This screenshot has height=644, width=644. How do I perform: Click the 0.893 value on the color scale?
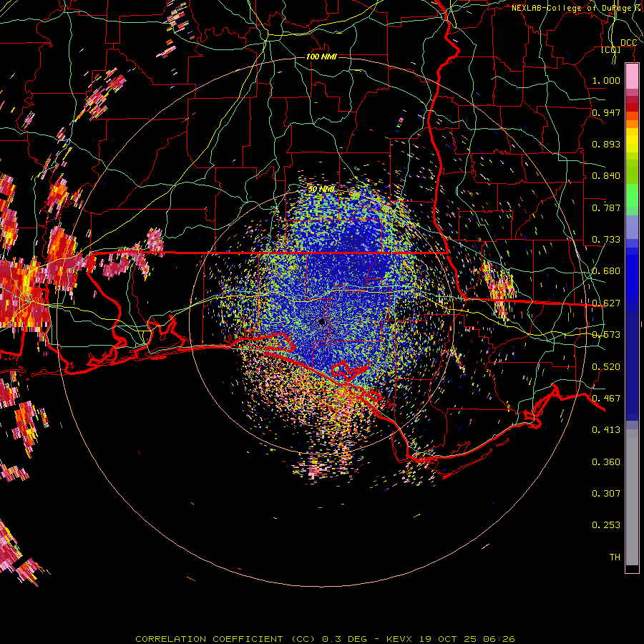coord(606,144)
